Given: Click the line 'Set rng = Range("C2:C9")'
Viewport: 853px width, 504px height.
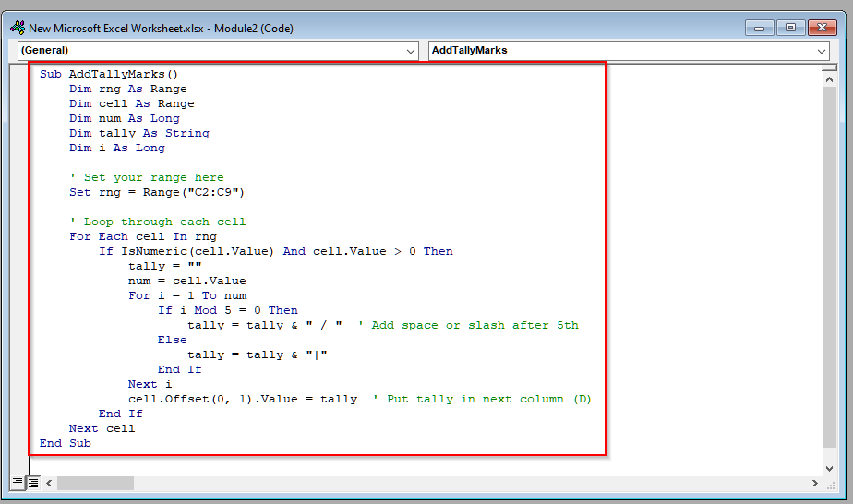Looking at the screenshot, I should pyautogui.click(x=157, y=192).
